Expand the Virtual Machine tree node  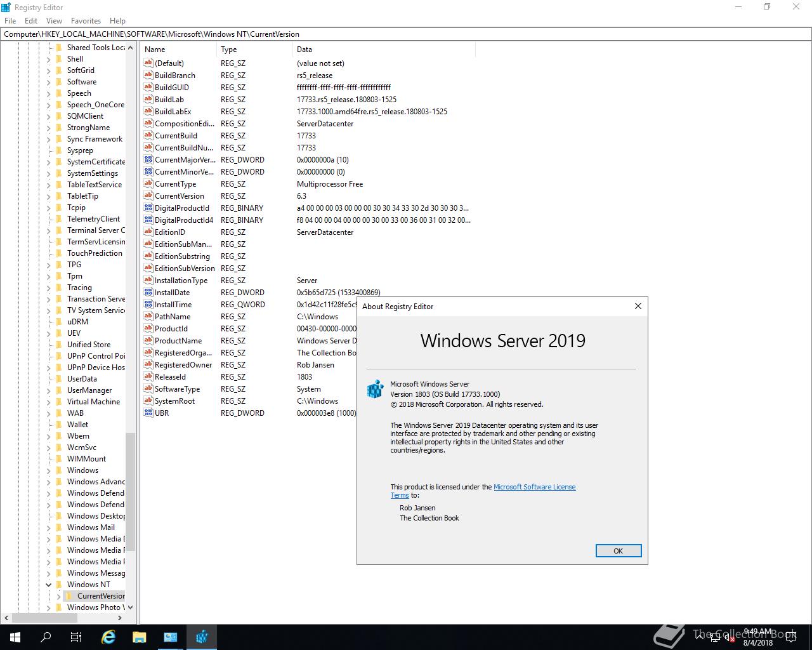(48, 402)
